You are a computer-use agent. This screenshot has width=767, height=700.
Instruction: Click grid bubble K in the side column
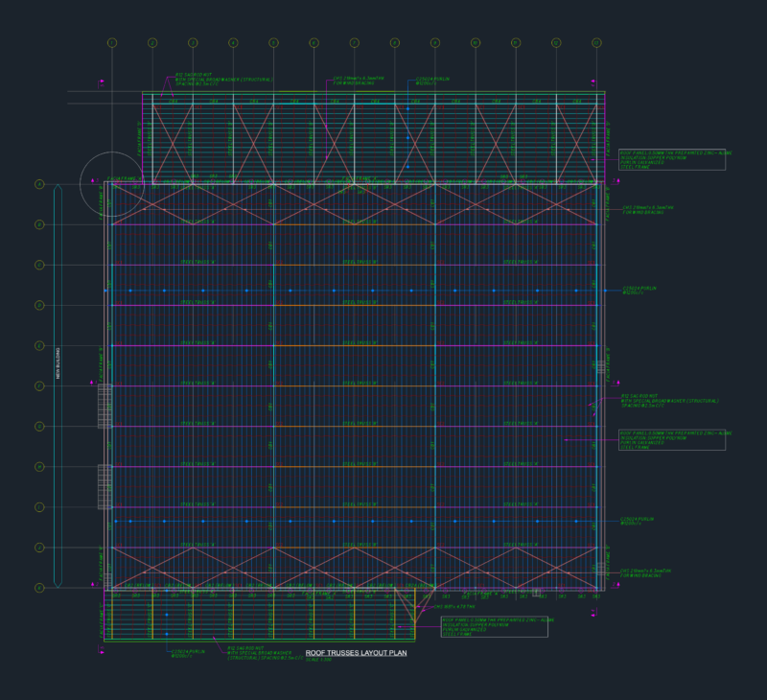[39, 588]
